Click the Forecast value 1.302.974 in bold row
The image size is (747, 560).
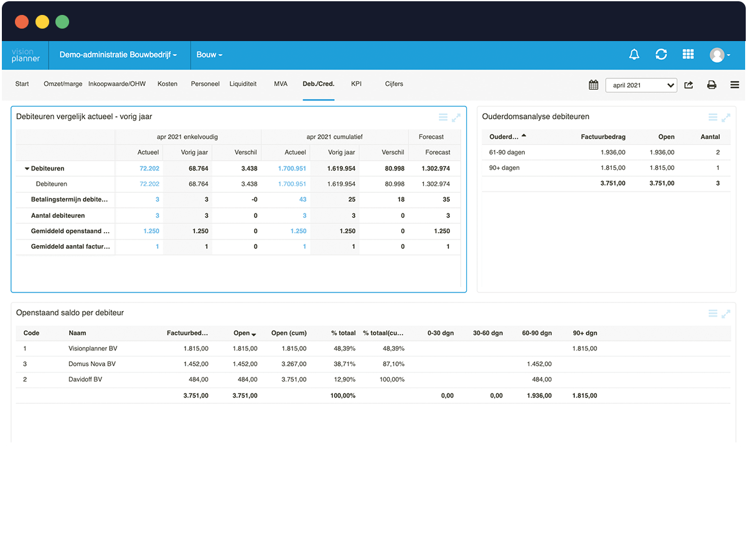coord(436,169)
